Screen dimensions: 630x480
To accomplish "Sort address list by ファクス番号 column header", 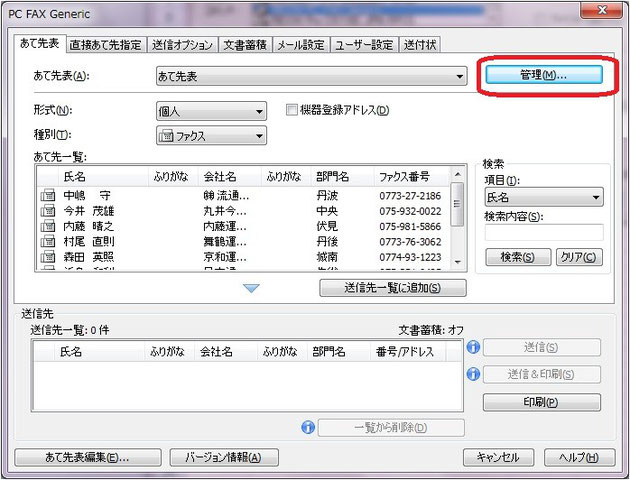I will (411, 176).
